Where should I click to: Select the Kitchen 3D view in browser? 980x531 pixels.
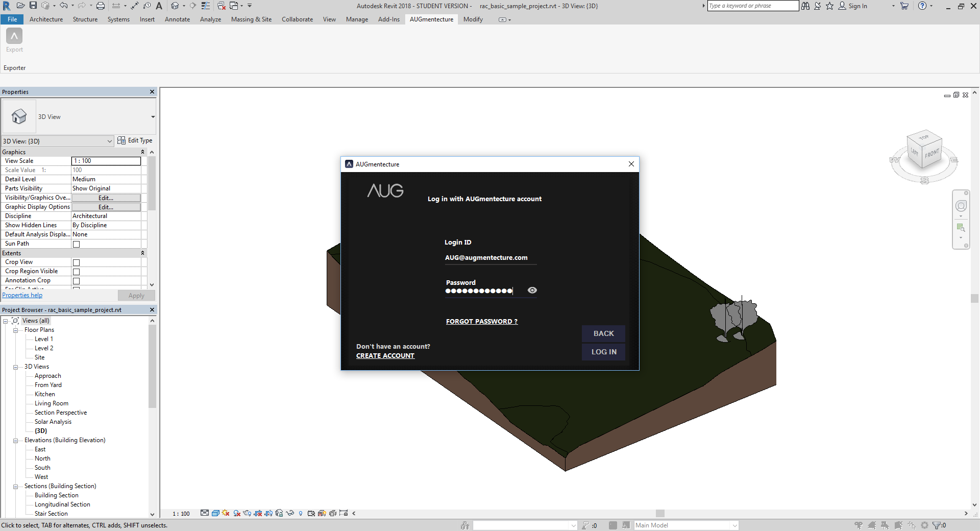45,394
